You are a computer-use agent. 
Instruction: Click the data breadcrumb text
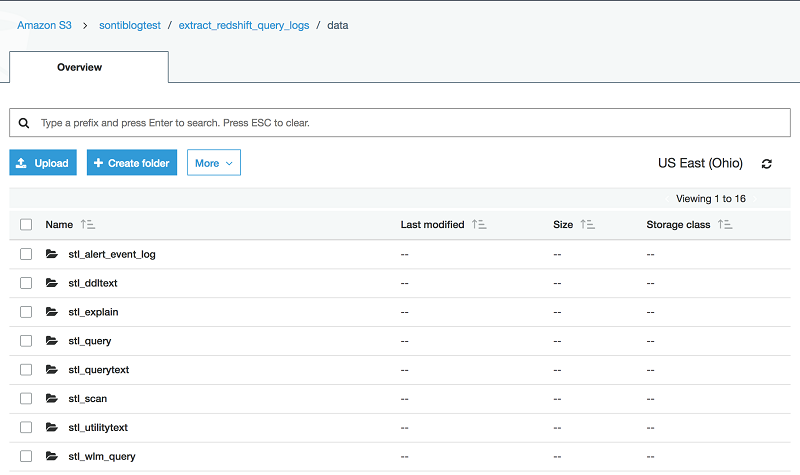(x=338, y=25)
